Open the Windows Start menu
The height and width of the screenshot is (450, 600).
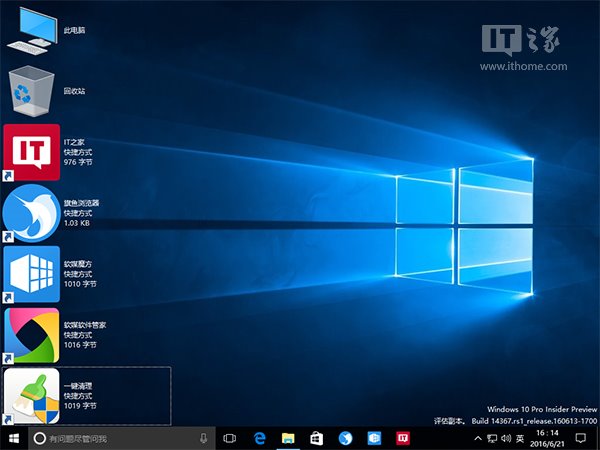click(14, 438)
